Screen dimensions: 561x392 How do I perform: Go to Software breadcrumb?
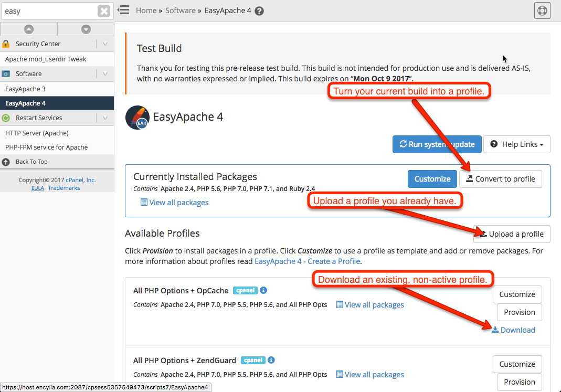tap(181, 10)
